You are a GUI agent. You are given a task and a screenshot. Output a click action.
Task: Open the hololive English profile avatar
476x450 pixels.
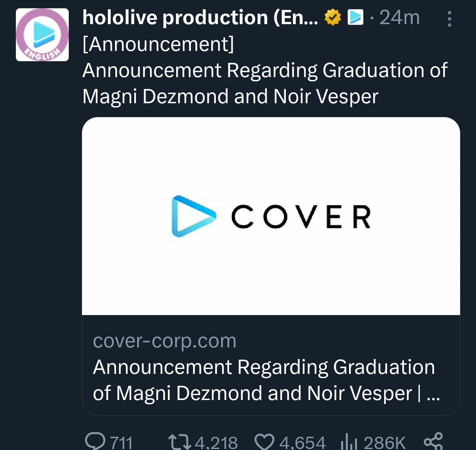[42, 35]
